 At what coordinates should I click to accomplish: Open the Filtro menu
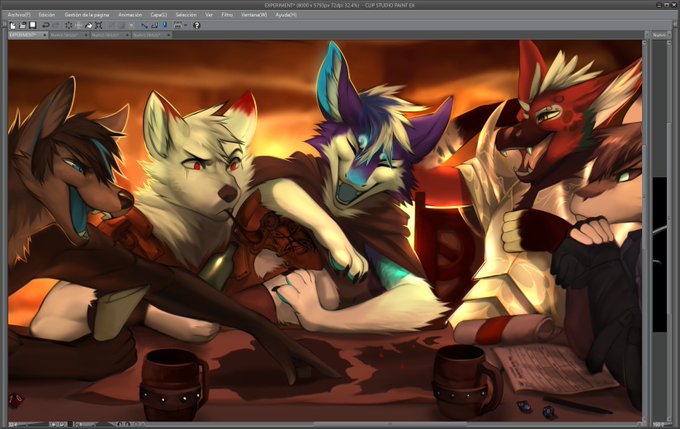[x=227, y=15]
